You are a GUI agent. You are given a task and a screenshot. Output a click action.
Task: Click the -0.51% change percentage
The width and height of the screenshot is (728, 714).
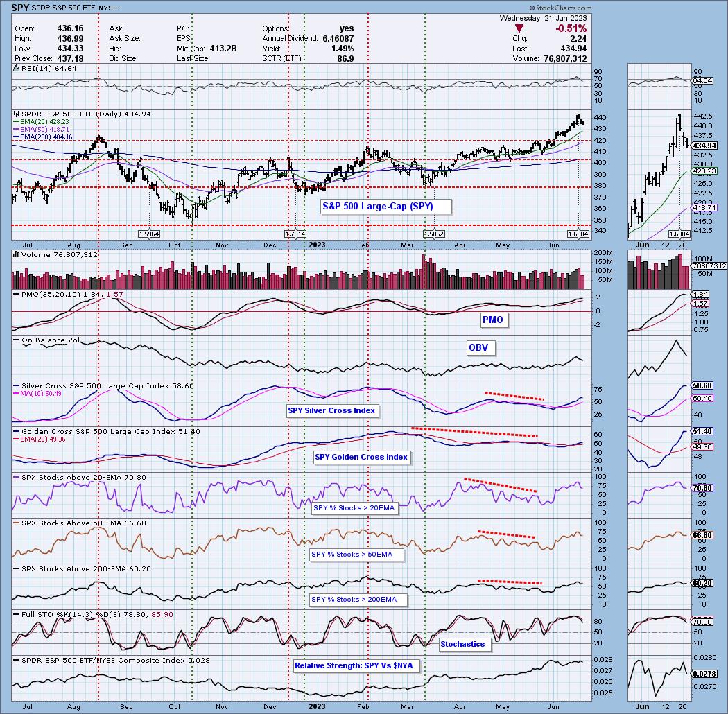click(x=571, y=29)
